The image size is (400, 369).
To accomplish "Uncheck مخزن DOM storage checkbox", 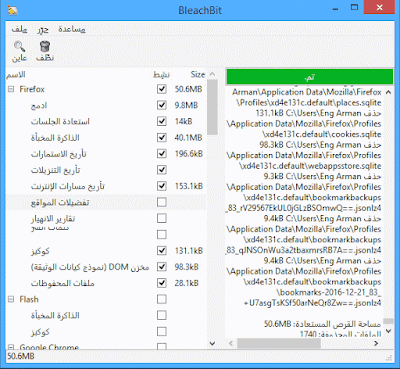I will pyautogui.click(x=162, y=267).
